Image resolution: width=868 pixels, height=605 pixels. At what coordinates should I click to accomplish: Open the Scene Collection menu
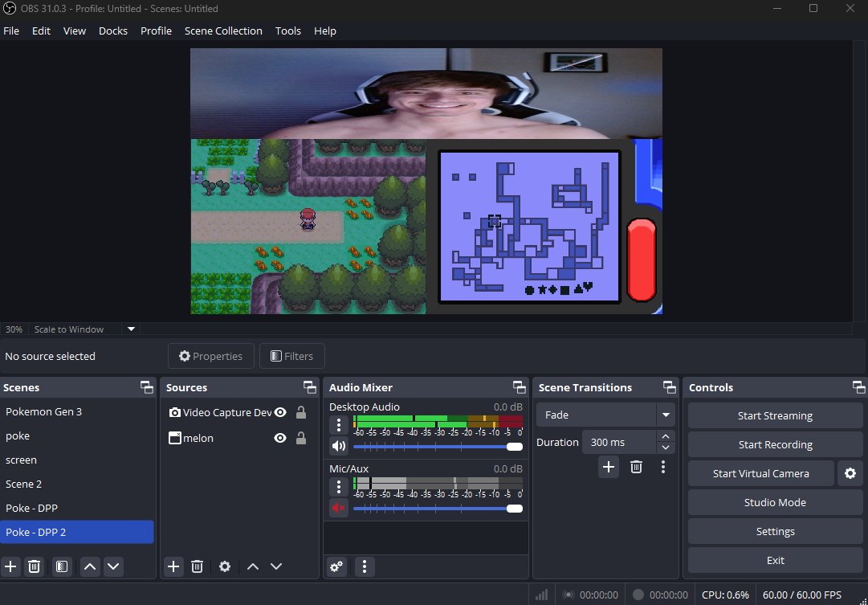(223, 31)
